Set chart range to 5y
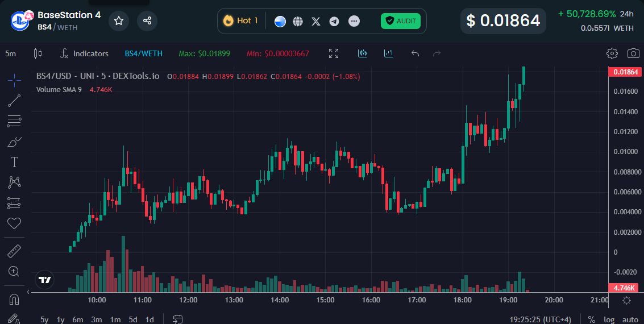The width and height of the screenshot is (644, 324). (x=44, y=319)
